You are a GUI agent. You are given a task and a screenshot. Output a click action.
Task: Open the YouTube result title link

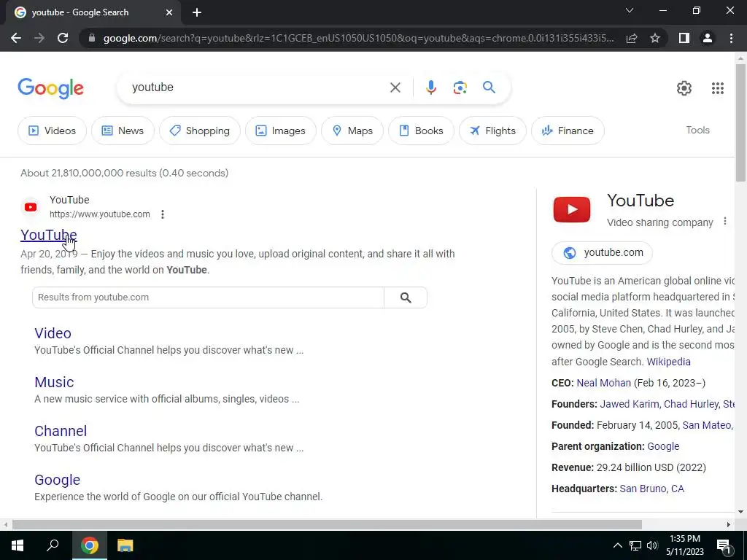49,235
